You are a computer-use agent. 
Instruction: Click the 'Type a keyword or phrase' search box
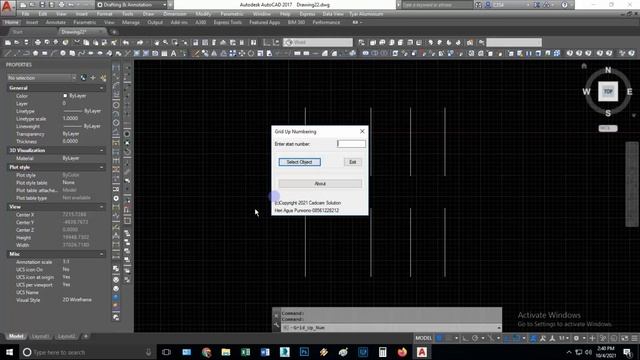point(437,5)
